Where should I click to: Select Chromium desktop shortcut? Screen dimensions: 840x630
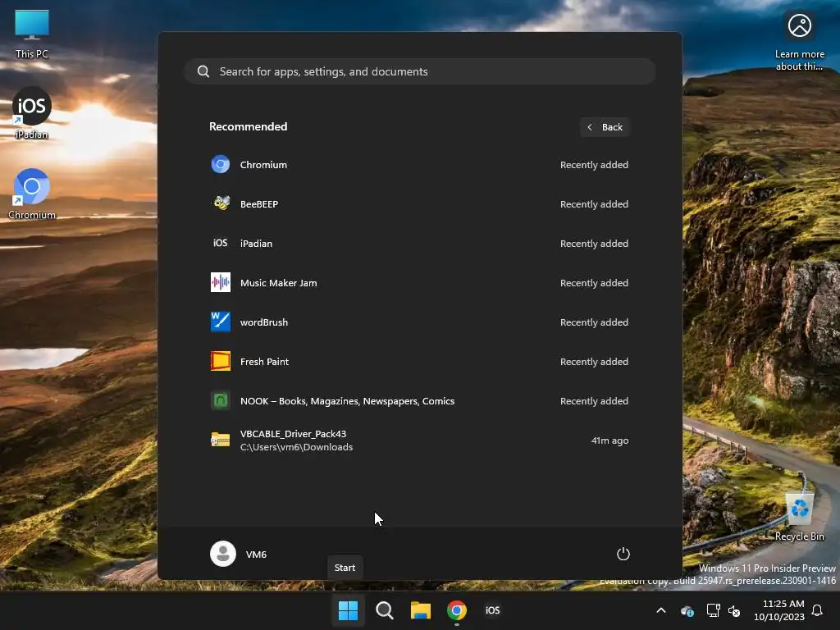(x=32, y=194)
